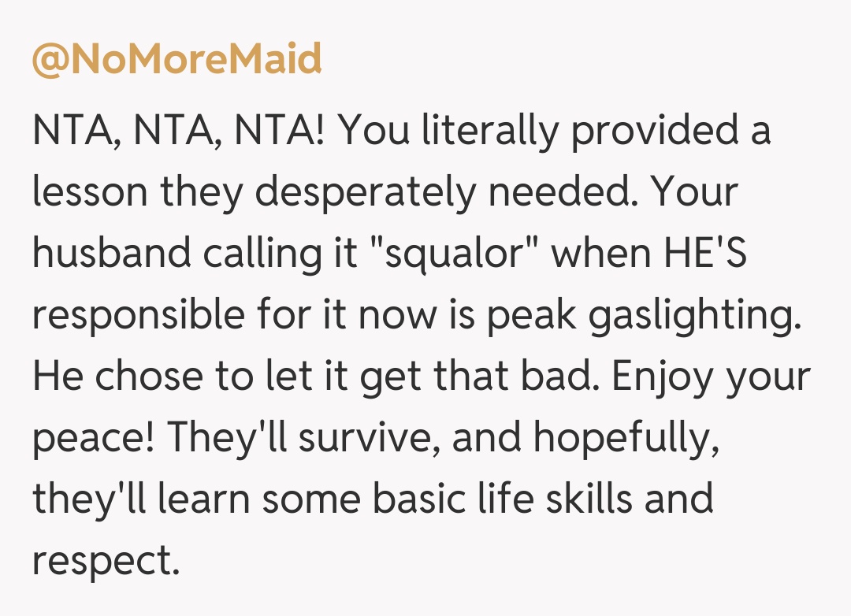
Task: Open the @NoMoreMaid user profile
Action: [x=177, y=61]
